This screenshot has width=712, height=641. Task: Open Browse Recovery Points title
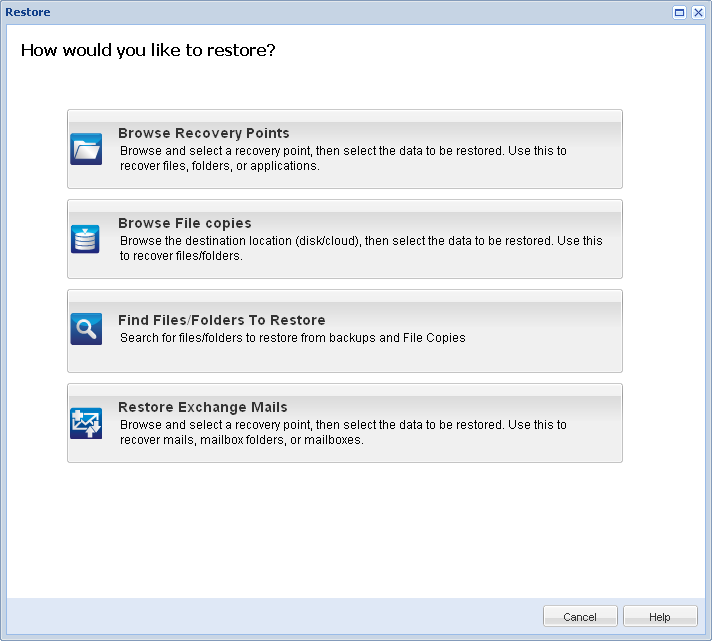203,133
